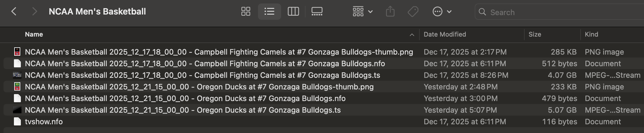This screenshot has height=133, width=644.
Task: Sort by the Name column header
Action: click(34, 34)
